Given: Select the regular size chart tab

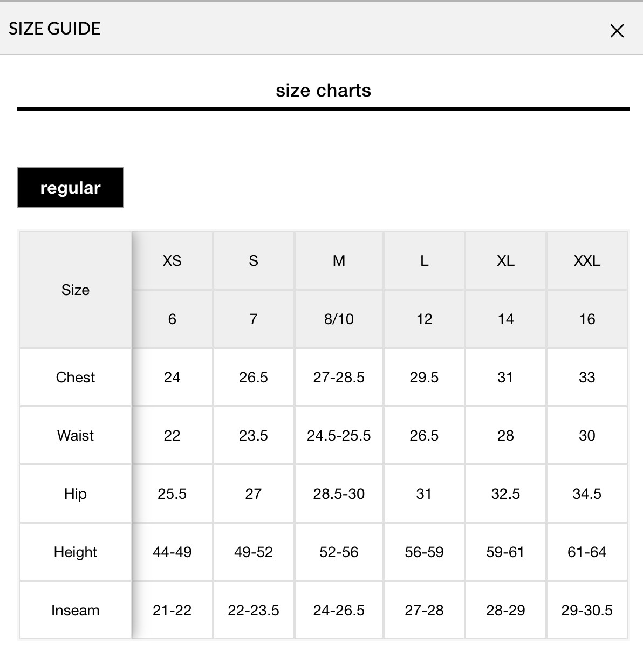Looking at the screenshot, I should [x=71, y=187].
